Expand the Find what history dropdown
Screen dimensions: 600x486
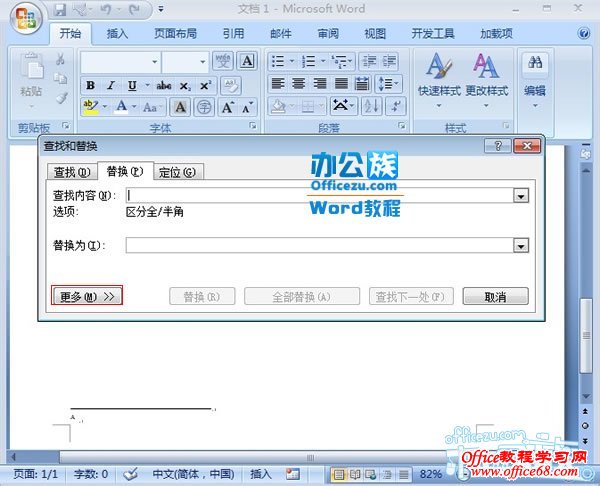pos(521,196)
